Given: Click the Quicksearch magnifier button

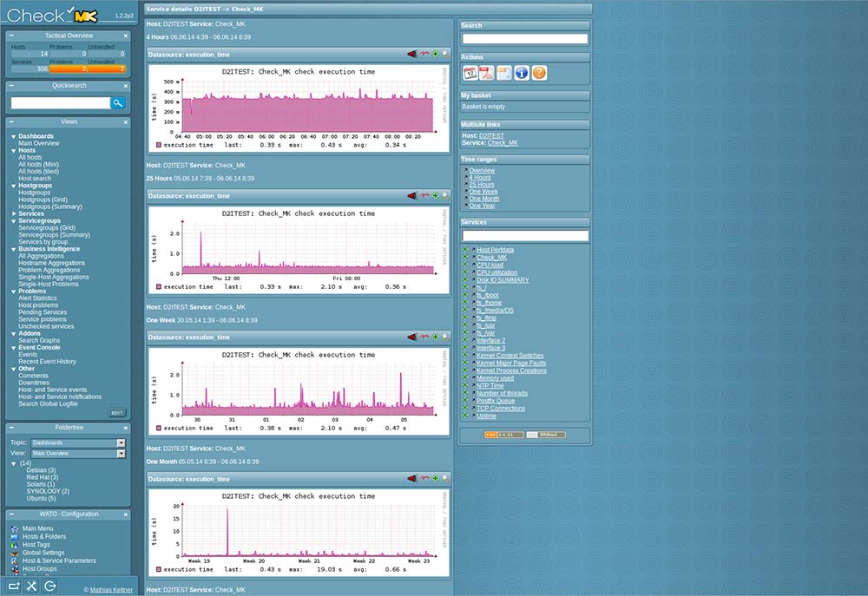Looking at the screenshot, I should click(x=118, y=103).
